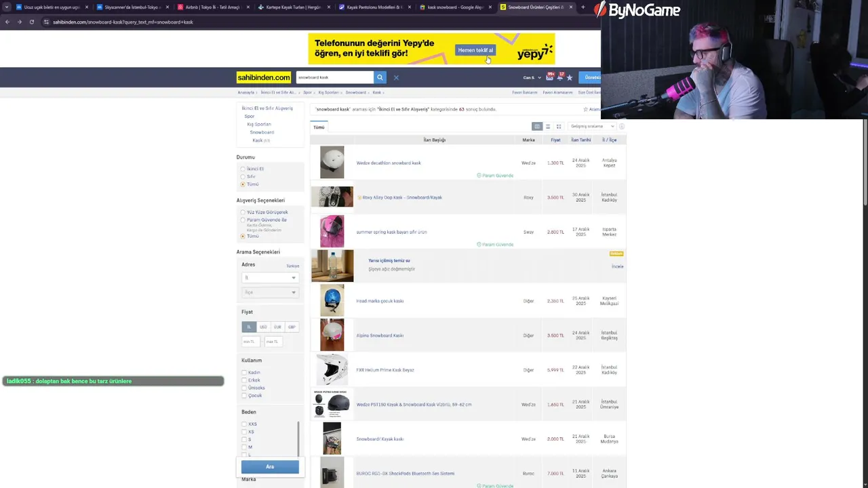Open a new browser tab with plus
This screenshot has height=488, width=868.
(583, 7)
